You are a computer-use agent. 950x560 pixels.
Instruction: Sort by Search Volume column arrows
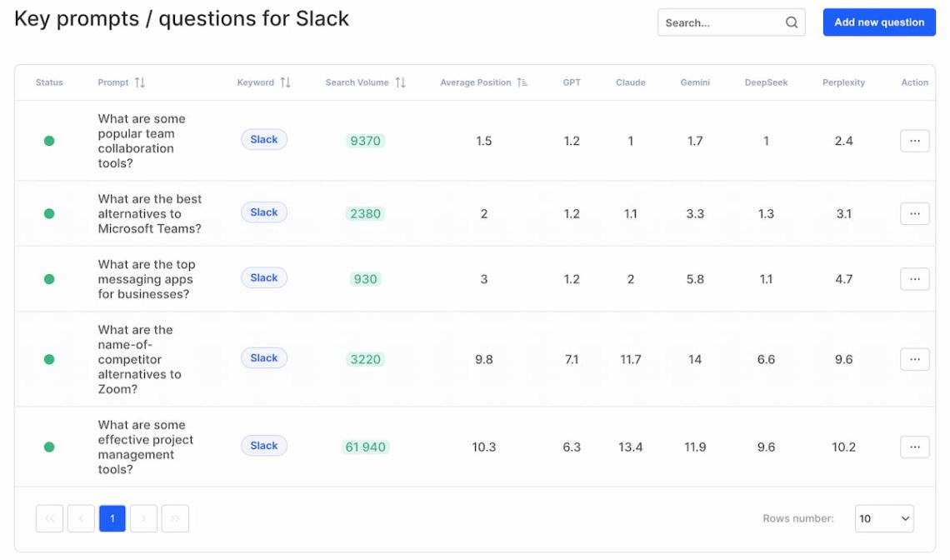[400, 82]
